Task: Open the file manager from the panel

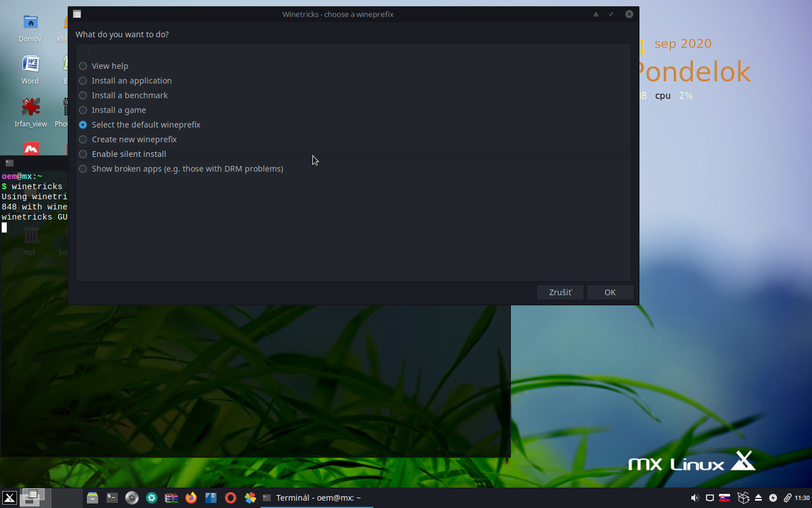Action: click(93, 498)
